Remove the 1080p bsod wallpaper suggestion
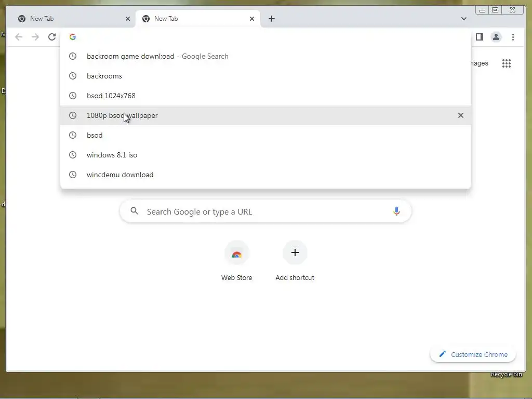Screen dimensions: 532x399 (x=461, y=115)
